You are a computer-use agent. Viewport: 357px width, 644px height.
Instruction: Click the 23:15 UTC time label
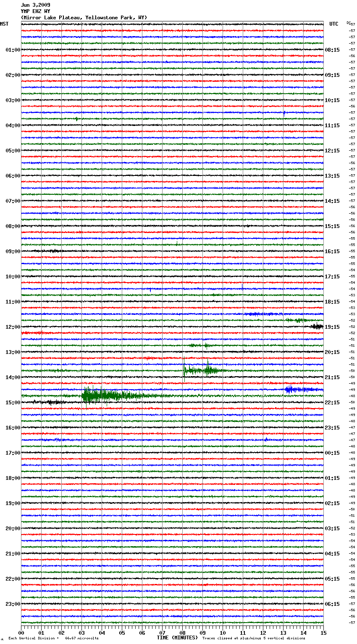point(332,428)
